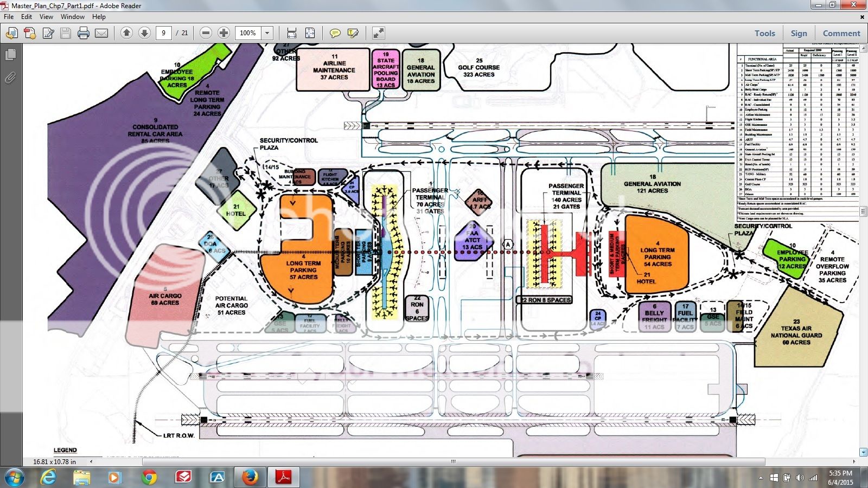Click the Print file icon
The width and height of the screenshot is (868, 488).
coord(84,33)
